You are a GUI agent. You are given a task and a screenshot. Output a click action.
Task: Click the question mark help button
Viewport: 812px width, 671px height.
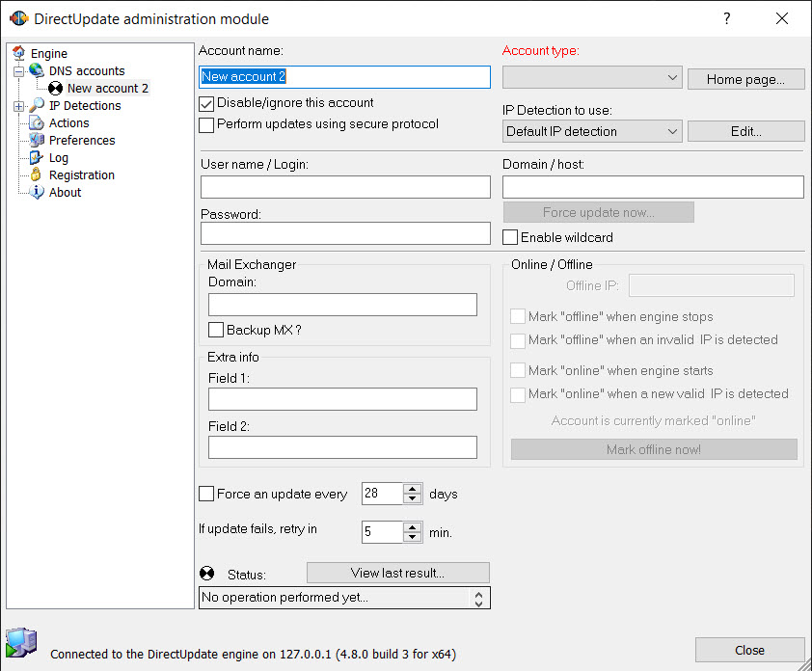click(x=727, y=18)
